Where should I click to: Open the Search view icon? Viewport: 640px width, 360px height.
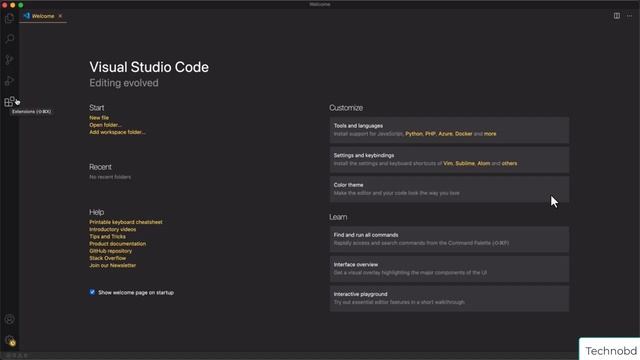pyautogui.click(x=9, y=39)
